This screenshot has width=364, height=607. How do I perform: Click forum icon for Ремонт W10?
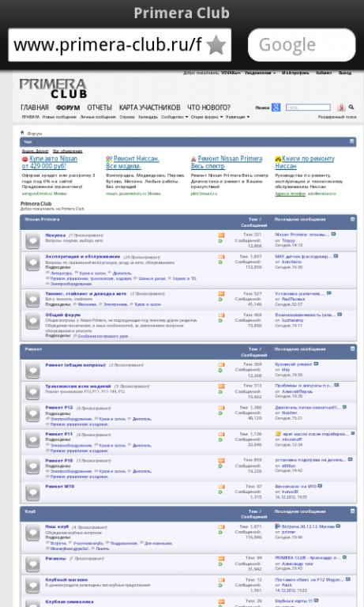click(x=33, y=492)
